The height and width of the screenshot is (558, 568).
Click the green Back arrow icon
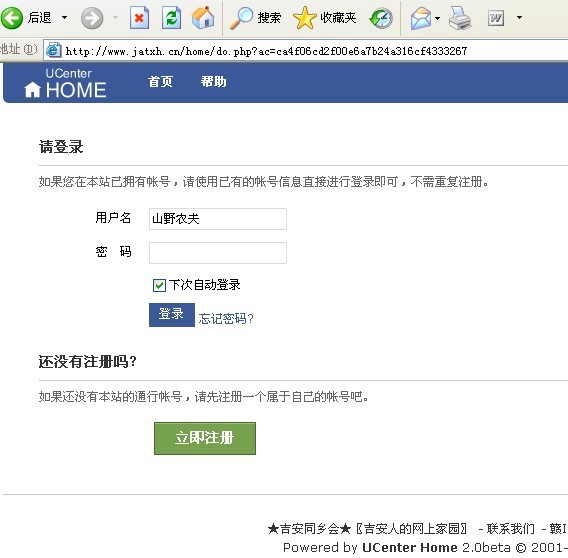12,17
